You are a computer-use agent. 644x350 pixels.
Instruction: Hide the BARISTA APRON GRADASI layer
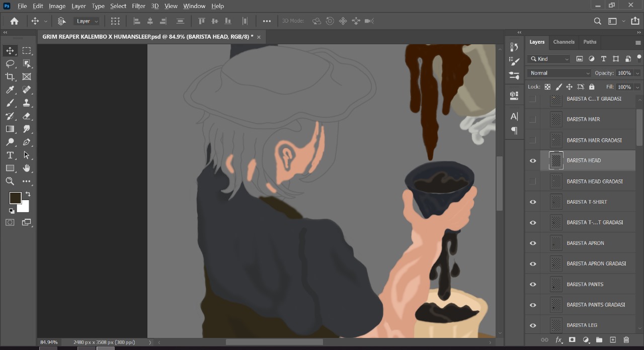click(533, 264)
